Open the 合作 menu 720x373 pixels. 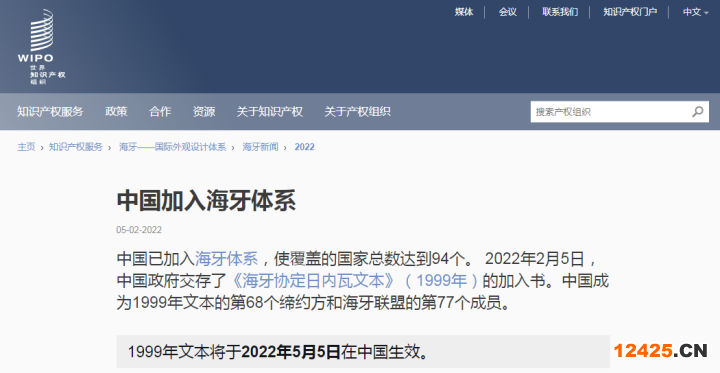160,112
